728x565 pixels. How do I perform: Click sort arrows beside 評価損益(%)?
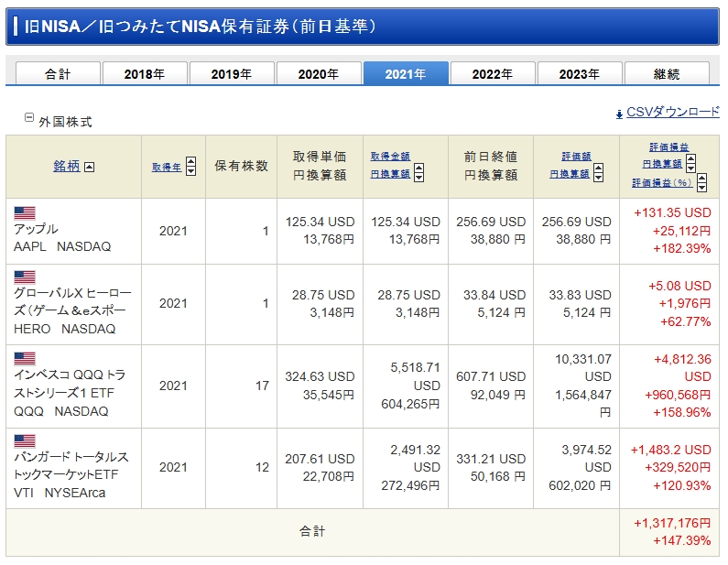pyautogui.click(x=701, y=182)
